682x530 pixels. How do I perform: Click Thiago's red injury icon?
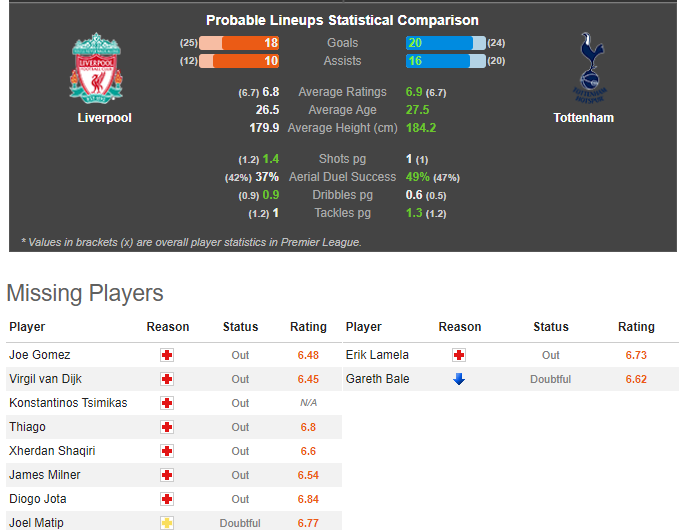click(167, 427)
